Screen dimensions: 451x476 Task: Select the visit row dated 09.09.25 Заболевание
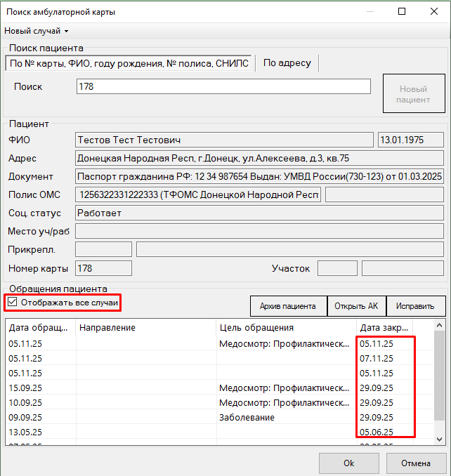(219, 418)
